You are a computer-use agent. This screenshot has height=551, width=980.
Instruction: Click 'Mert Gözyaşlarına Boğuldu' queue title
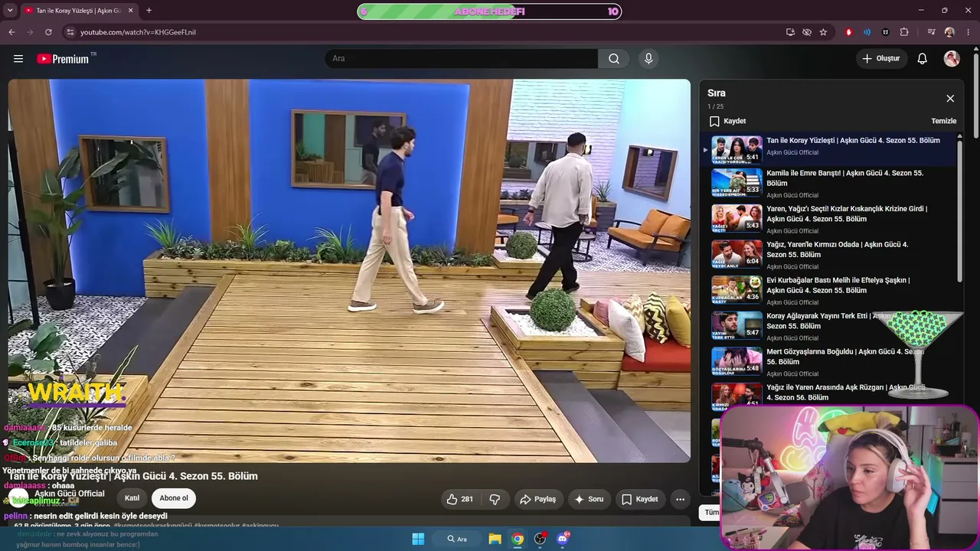[844, 357]
